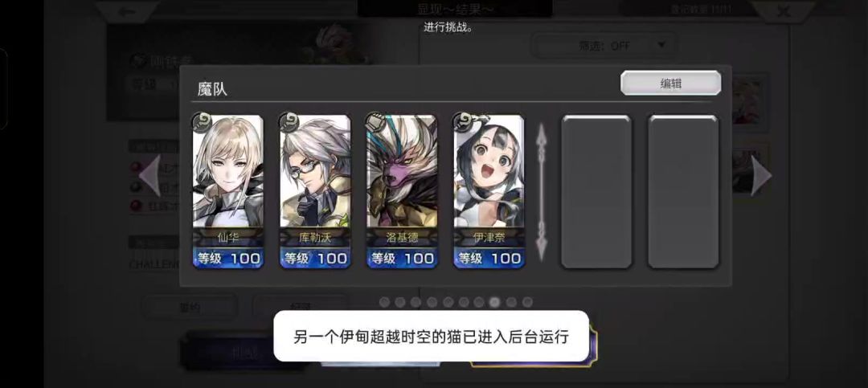Tap the second empty reserve slot

(683, 191)
